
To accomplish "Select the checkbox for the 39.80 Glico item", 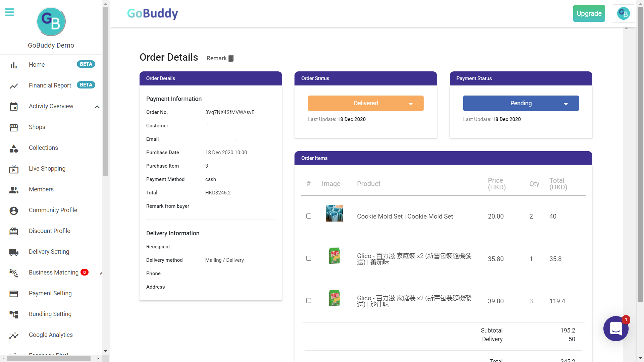I will point(309,301).
